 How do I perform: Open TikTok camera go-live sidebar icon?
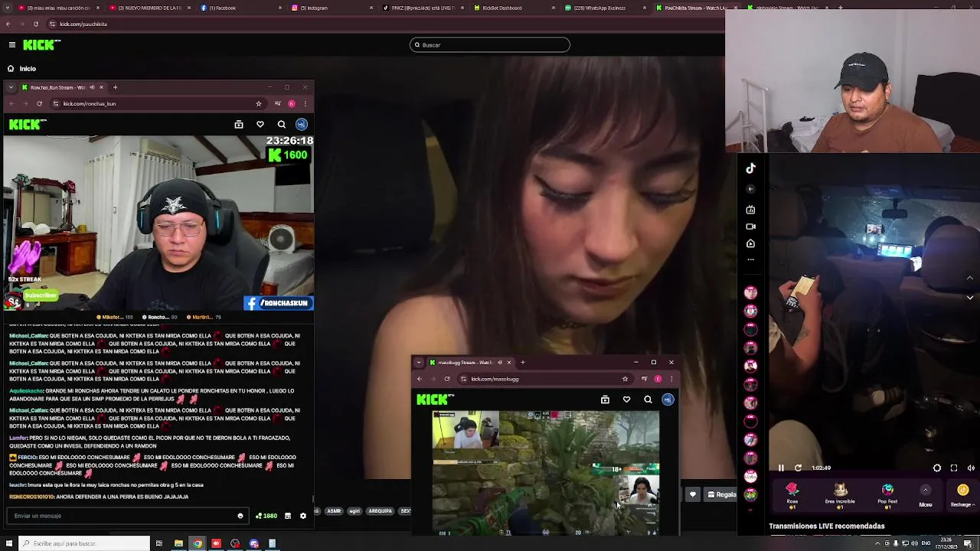point(750,227)
